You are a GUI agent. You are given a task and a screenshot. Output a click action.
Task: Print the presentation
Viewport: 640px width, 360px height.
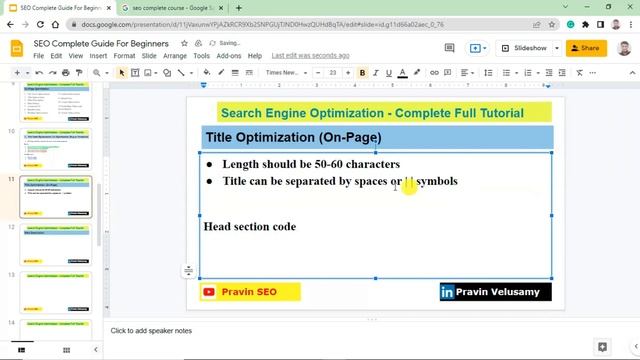pyautogui.click(x=66, y=73)
